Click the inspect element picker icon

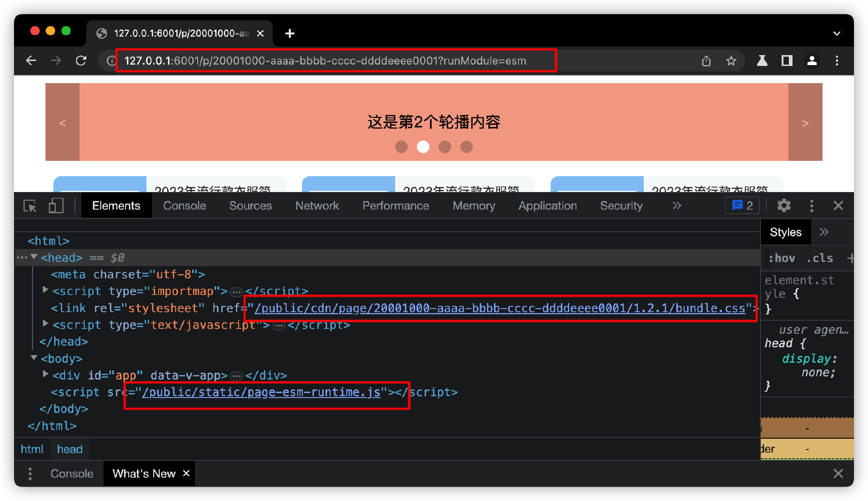[30, 206]
